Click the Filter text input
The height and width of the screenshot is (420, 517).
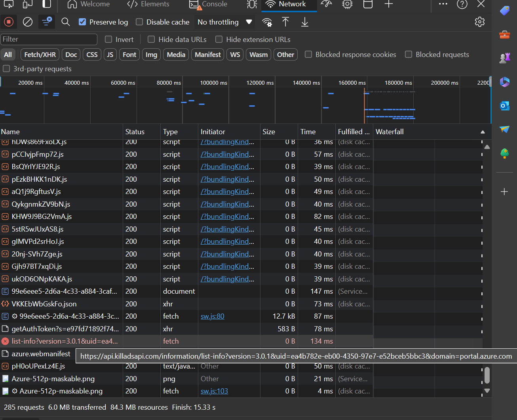tap(49, 39)
